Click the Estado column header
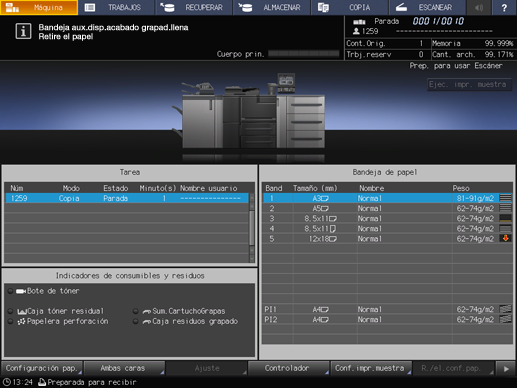517x388 pixels. [115, 188]
